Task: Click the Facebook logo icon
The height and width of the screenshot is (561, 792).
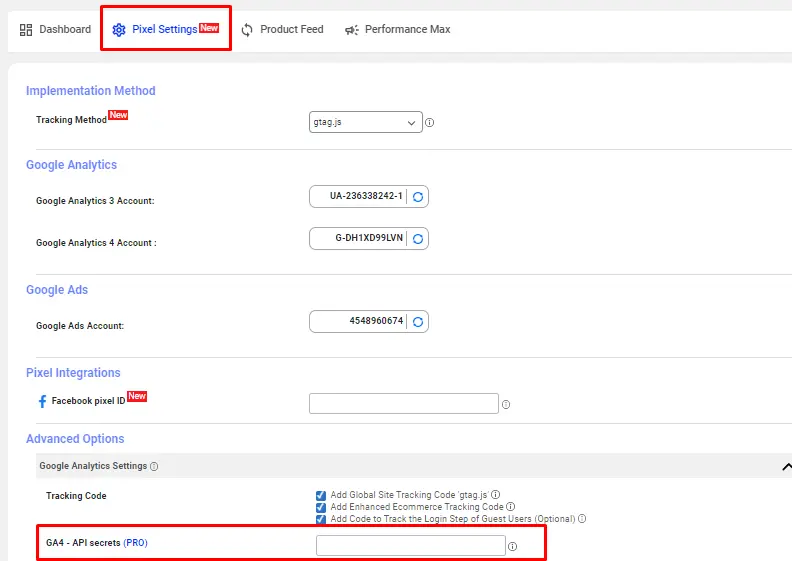Action: click(x=42, y=401)
